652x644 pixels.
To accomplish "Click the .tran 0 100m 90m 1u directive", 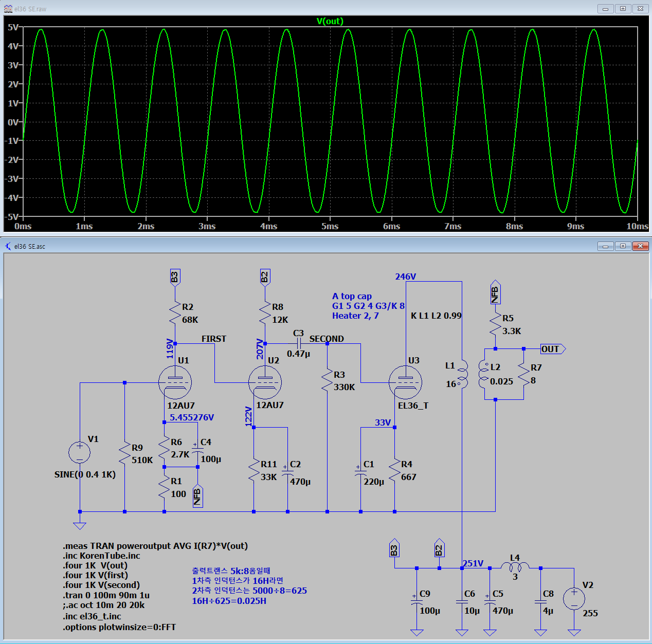I will 106,595.
